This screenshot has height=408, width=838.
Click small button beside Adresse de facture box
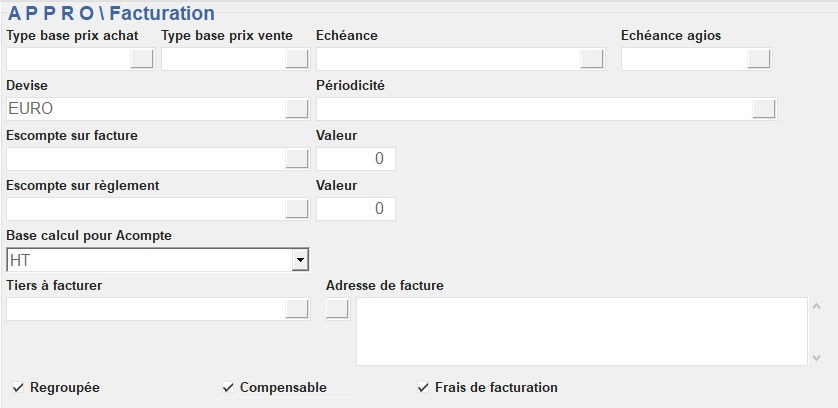click(338, 309)
